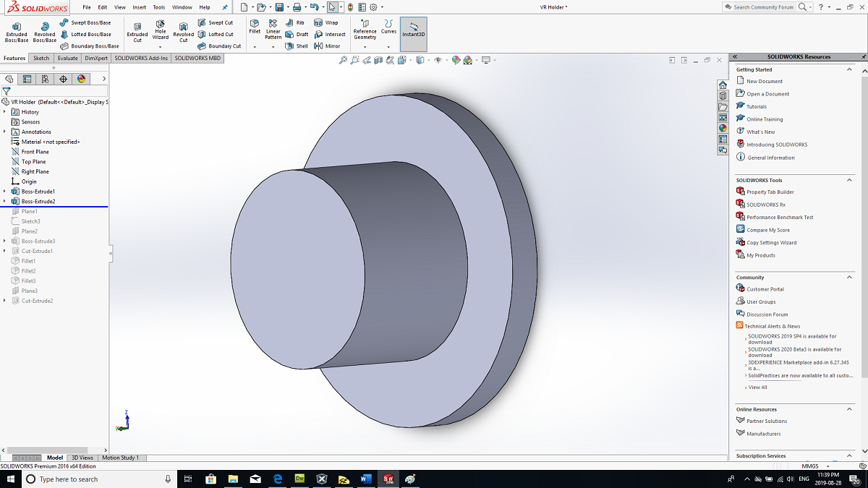Open the Hole Wizard dropdown arrow
The width and height of the screenshot is (868, 488).
[x=161, y=47]
